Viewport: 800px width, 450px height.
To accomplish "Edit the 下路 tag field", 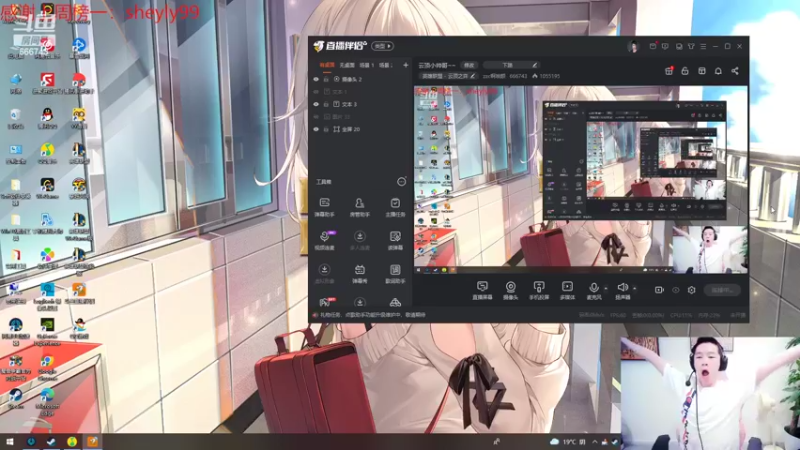I will pos(511,65).
